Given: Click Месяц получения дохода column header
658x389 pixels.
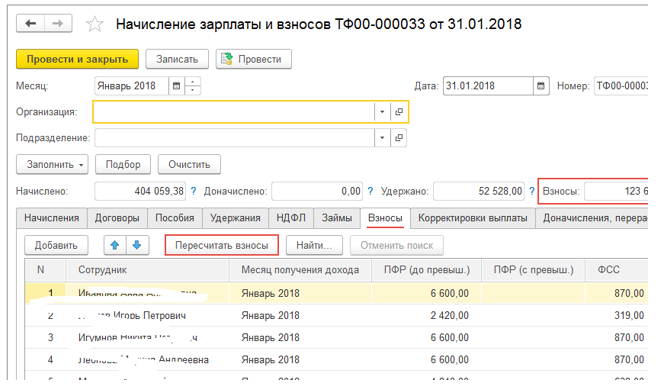Looking at the screenshot, I should pos(300,270).
